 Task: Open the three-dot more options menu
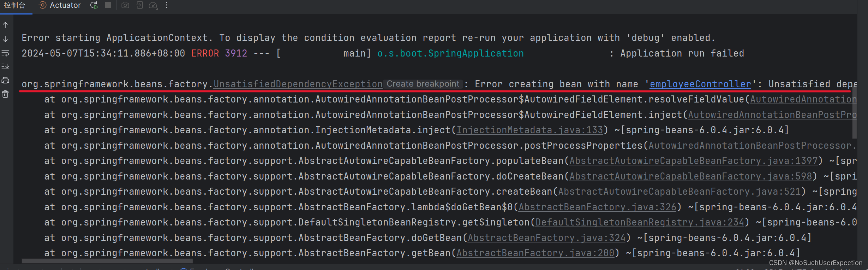point(166,5)
